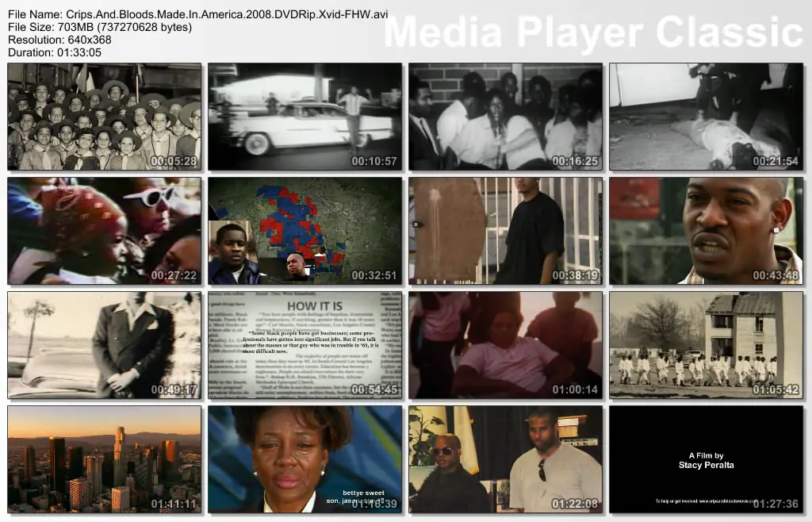Select the thumbnail at timestamp 00:16:25
This screenshot has width=812, height=522.
(x=505, y=117)
